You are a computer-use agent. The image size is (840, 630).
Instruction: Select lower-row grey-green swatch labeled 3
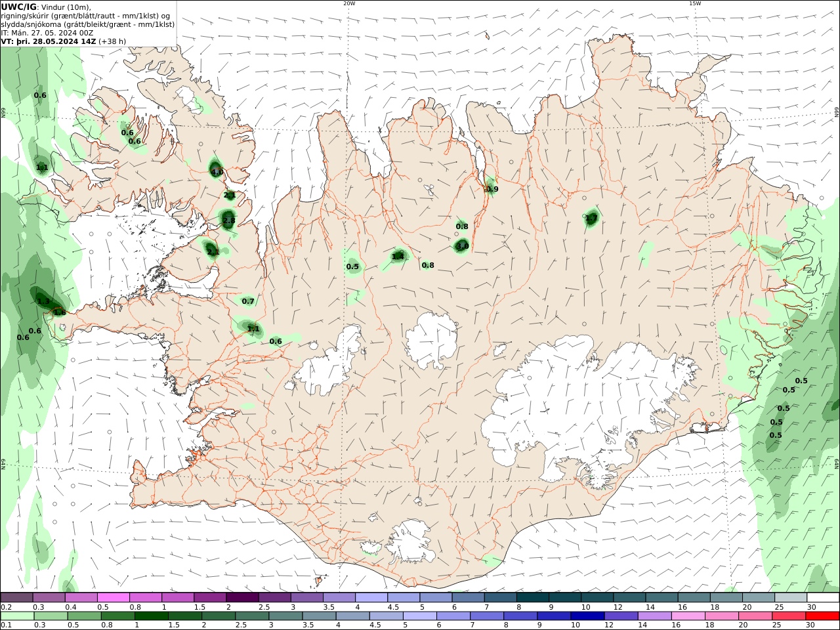[x=285, y=616]
